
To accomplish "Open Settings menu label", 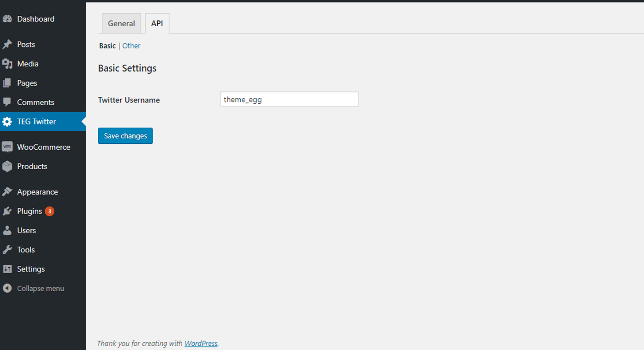I will [x=31, y=269].
